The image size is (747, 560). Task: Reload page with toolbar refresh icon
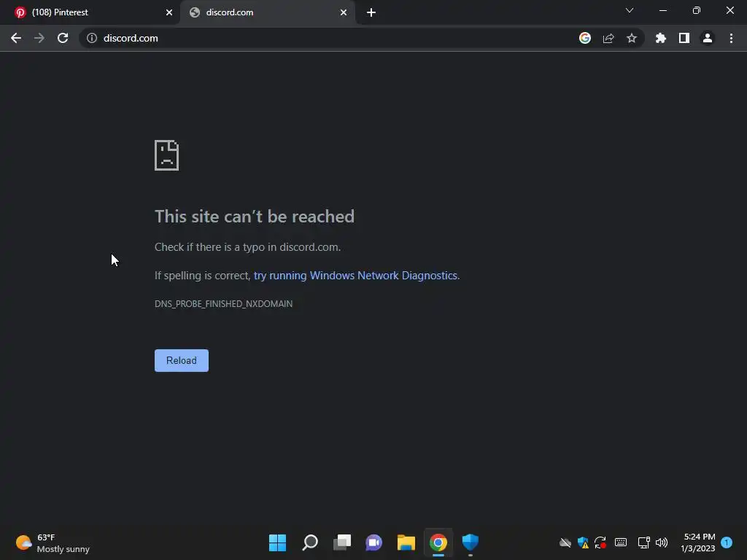click(x=63, y=38)
